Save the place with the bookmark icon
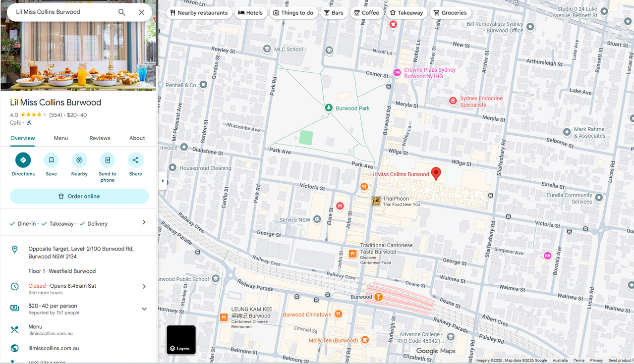 click(x=51, y=160)
